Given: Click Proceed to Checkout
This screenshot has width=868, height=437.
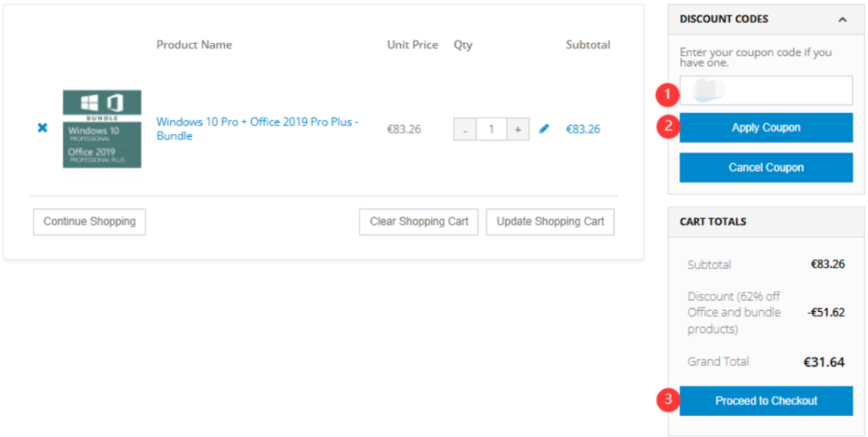Looking at the screenshot, I should (766, 401).
